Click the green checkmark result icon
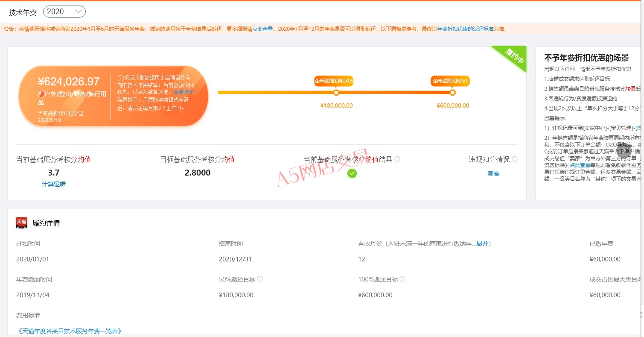The width and height of the screenshot is (644, 337). 352,173
